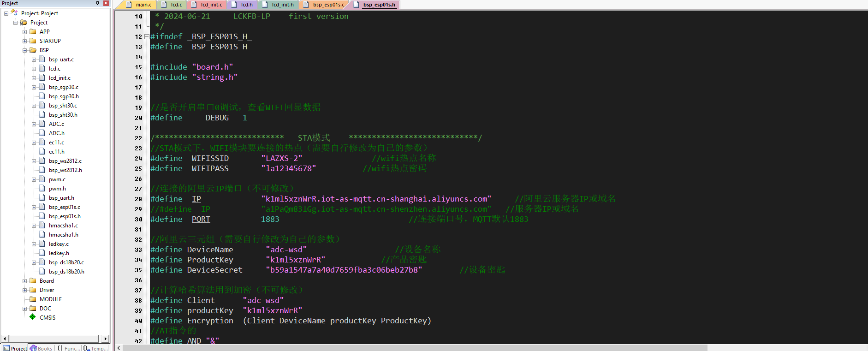Click the CMSIS green diamond icon
This screenshot has width=868, height=351.
(33, 317)
